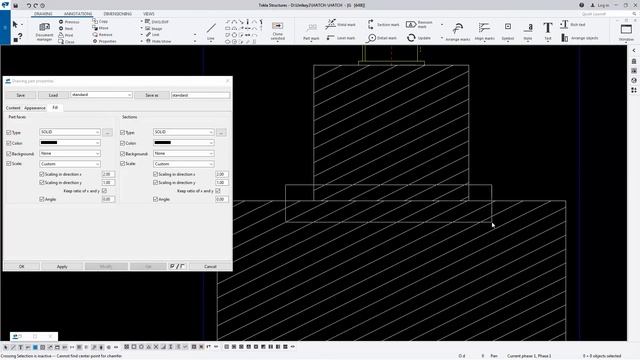Print the drawing
The image size is (640, 360).
tap(66, 35)
